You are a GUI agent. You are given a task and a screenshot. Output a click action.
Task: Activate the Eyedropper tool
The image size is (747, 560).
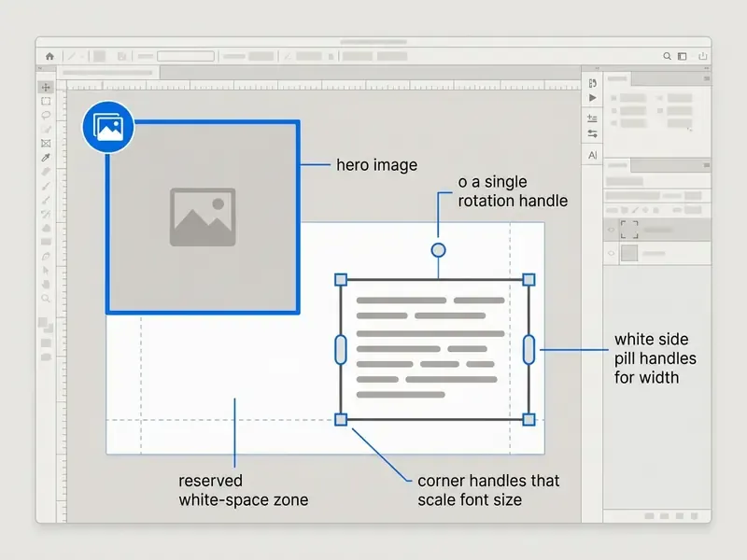tap(46, 157)
